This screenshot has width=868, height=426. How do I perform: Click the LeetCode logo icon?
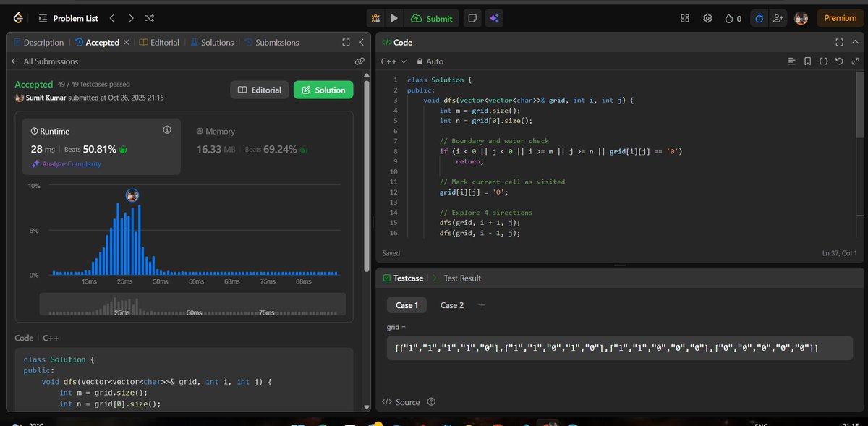17,18
